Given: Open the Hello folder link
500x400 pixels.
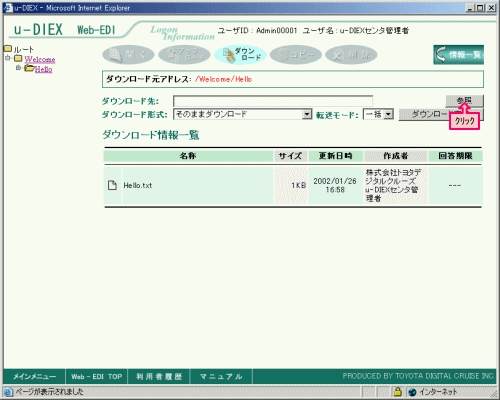Looking at the screenshot, I should coord(43,69).
